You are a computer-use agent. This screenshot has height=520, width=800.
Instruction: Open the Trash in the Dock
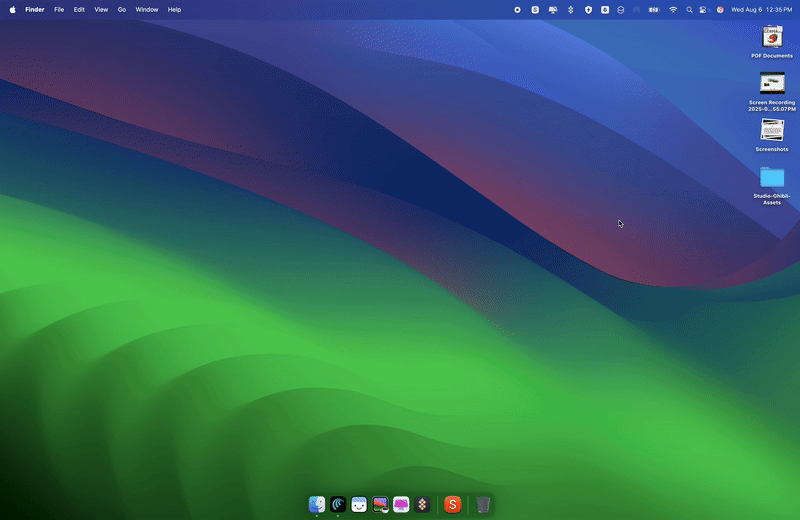pyautogui.click(x=483, y=505)
